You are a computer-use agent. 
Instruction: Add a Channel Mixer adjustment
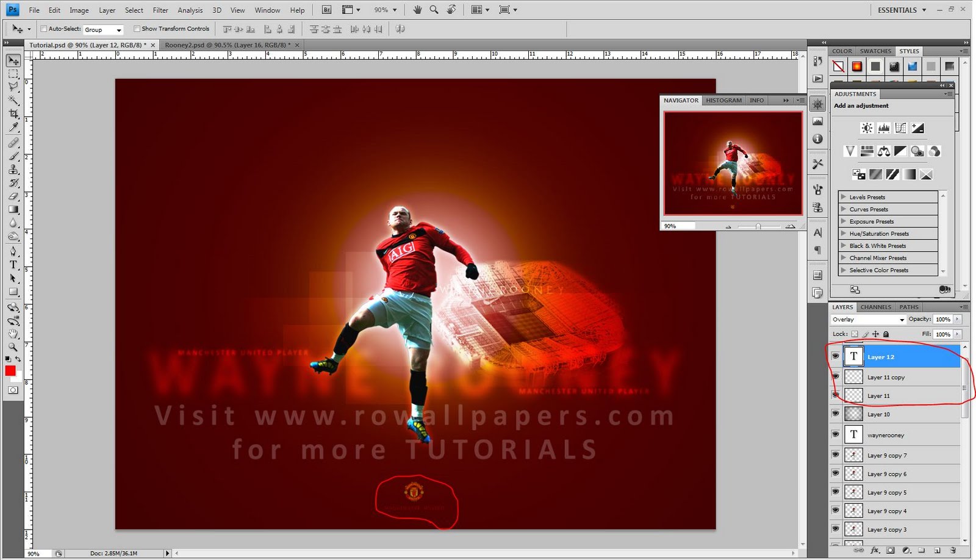(x=935, y=151)
